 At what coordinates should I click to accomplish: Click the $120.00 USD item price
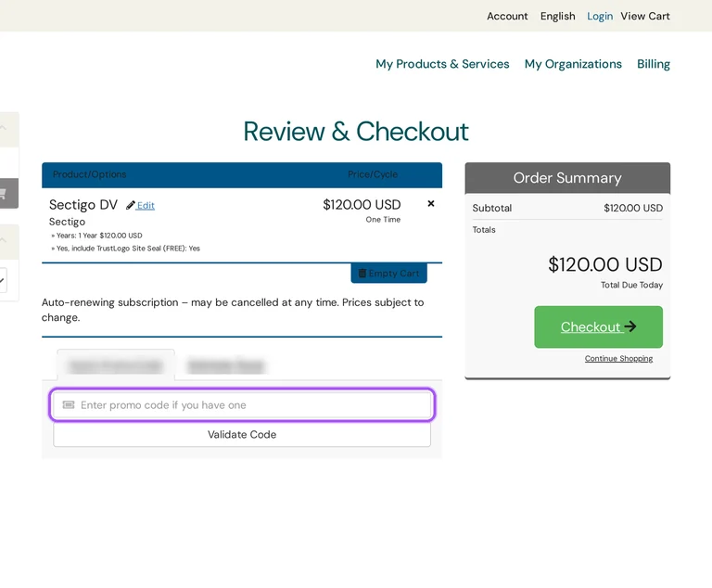click(x=362, y=204)
